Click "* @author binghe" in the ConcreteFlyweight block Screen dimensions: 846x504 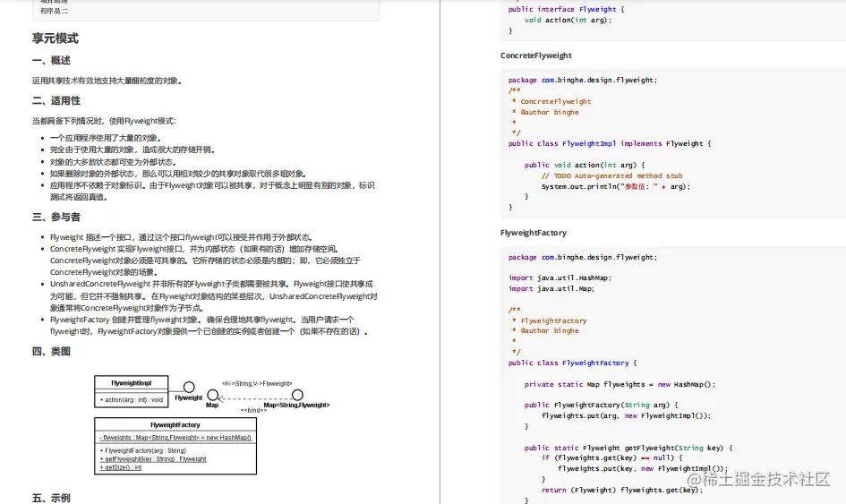(x=545, y=112)
